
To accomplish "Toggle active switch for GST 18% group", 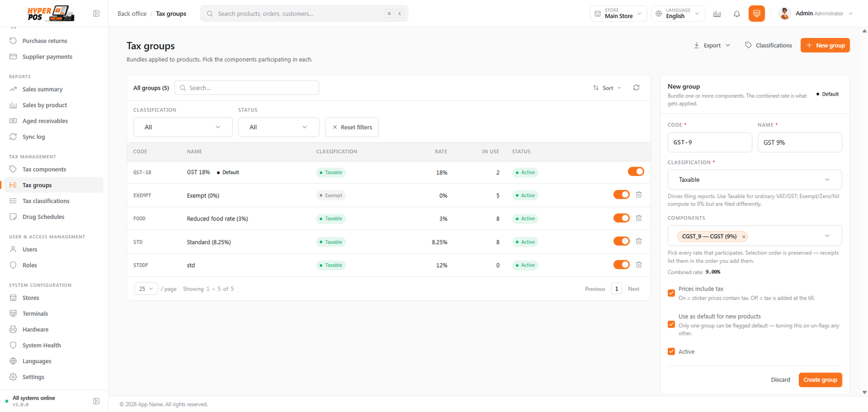I will coord(636,172).
